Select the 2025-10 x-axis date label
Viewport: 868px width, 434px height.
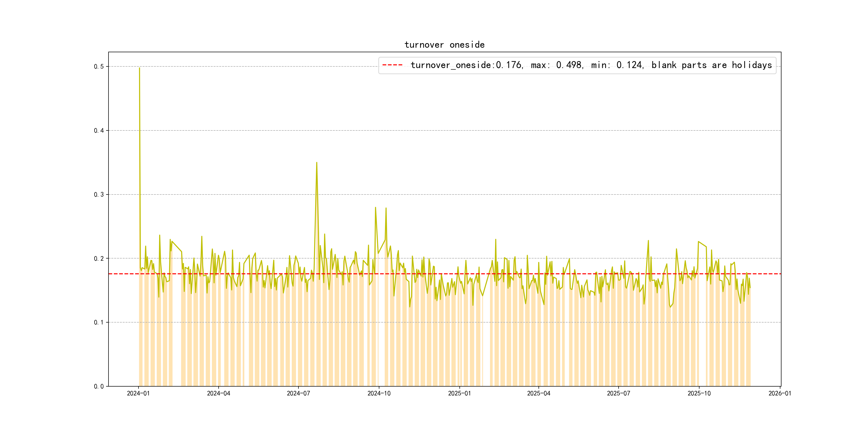(699, 393)
